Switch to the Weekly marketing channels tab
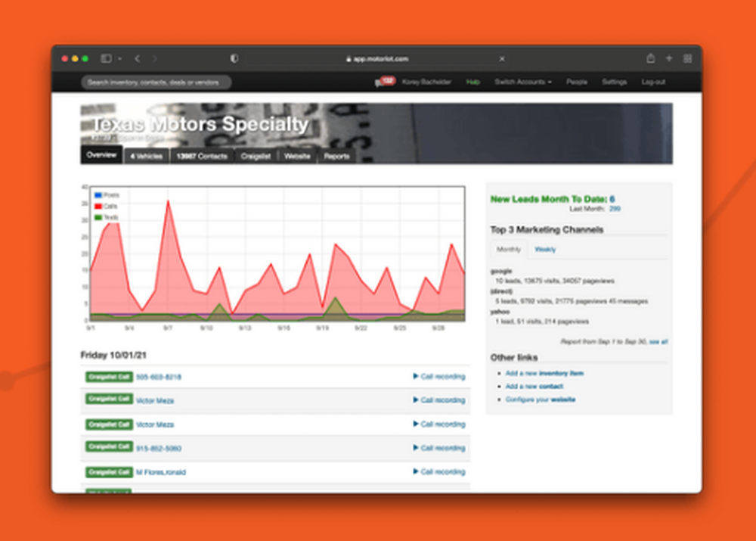This screenshot has height=541, width=756. coord(545,250)
